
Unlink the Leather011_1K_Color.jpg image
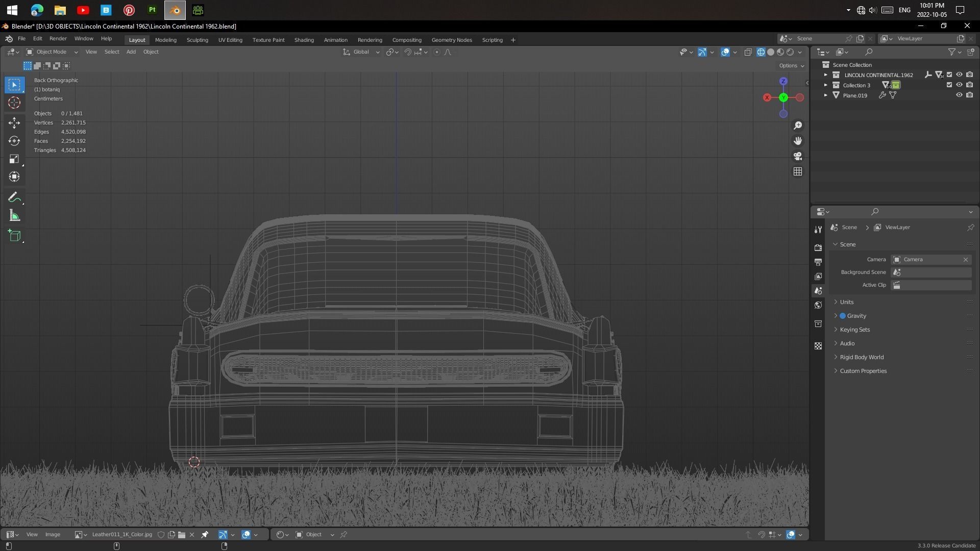[192, 535]
